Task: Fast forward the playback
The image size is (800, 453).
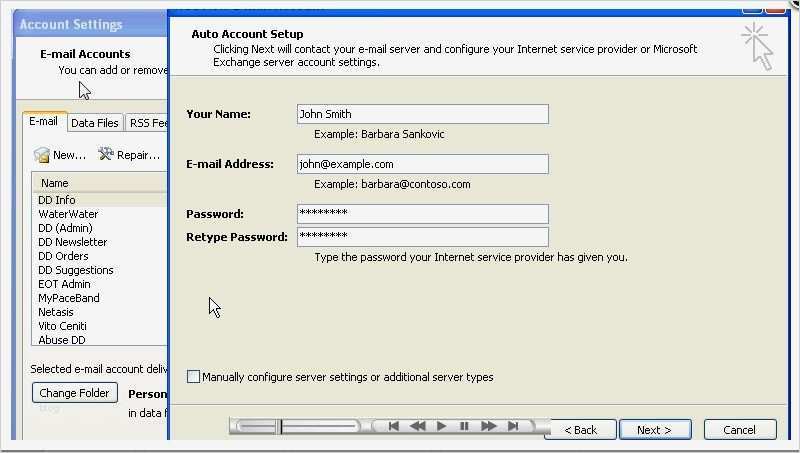Action: tap(489, 426)
